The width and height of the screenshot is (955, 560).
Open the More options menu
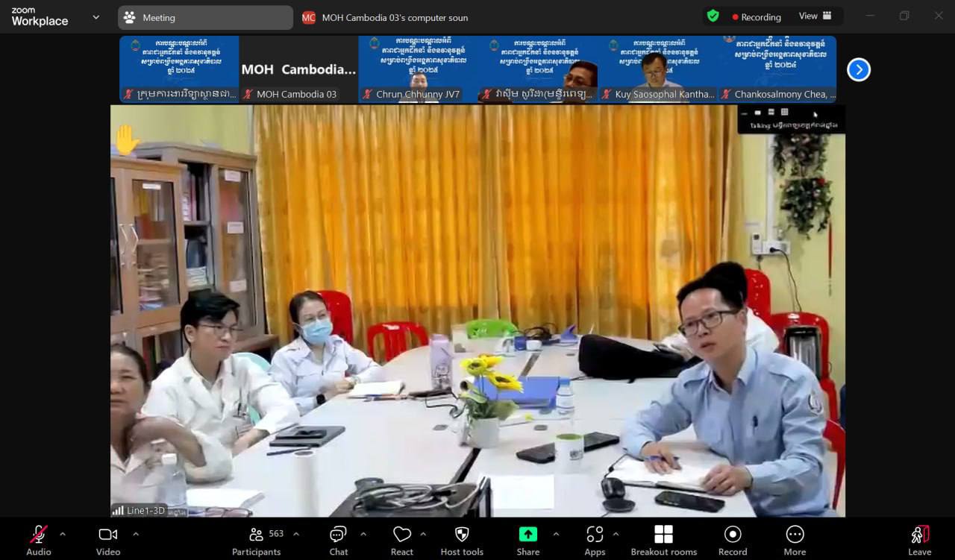point(795,540)
